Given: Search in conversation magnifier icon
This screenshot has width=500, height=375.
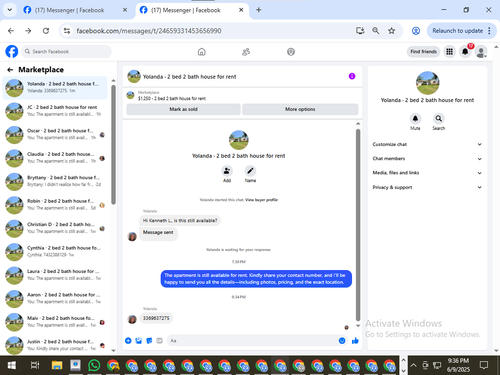Looking at the screenshot, I should pyautogui.click(x=439, y=118).
